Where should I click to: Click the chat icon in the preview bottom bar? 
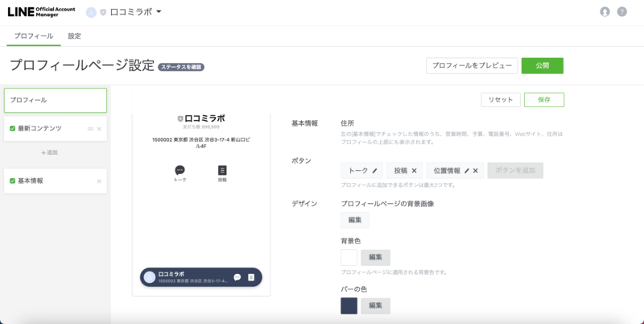pos(237,277)
